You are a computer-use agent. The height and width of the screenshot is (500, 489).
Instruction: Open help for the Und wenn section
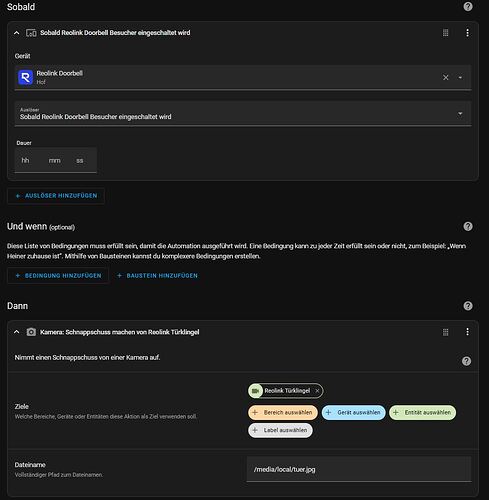click(468, 226)
